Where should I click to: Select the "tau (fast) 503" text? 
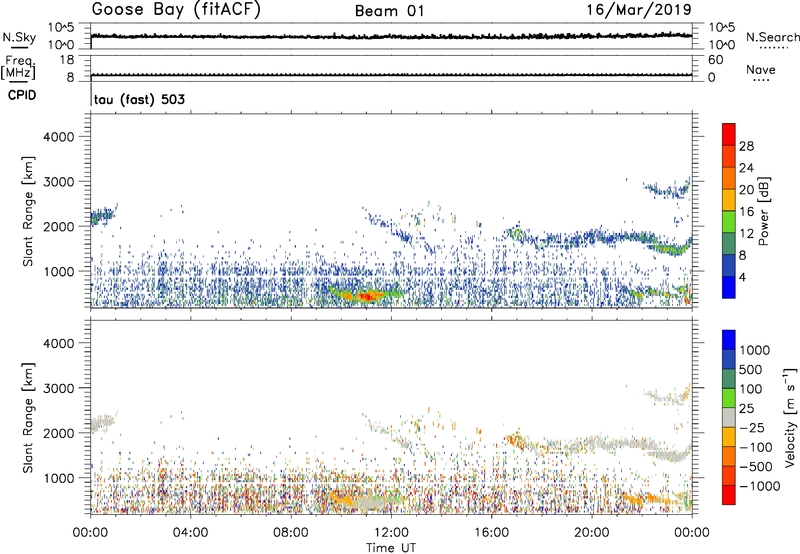139,99
